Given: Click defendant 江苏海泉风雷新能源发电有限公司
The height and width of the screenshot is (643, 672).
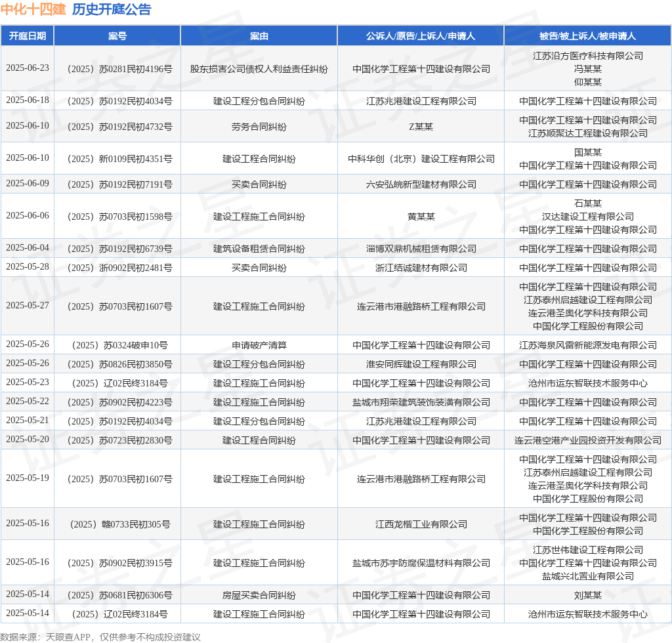Looking at the screenshot, I should click(588, 345).
